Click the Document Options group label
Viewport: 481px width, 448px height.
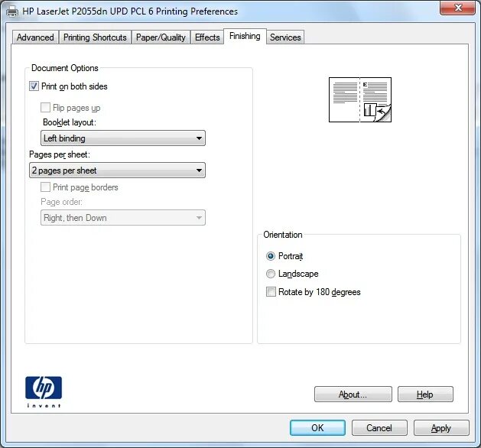(x=65, y=68)
